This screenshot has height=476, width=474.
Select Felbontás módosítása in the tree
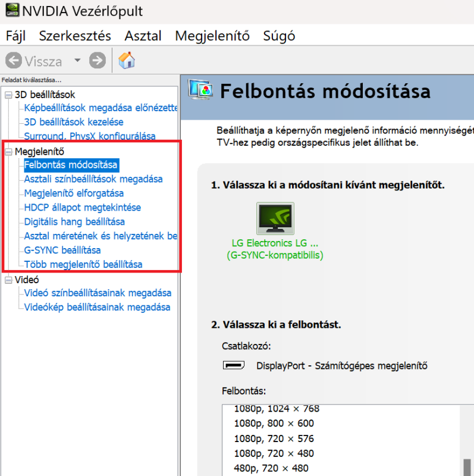tap(71, 165)
